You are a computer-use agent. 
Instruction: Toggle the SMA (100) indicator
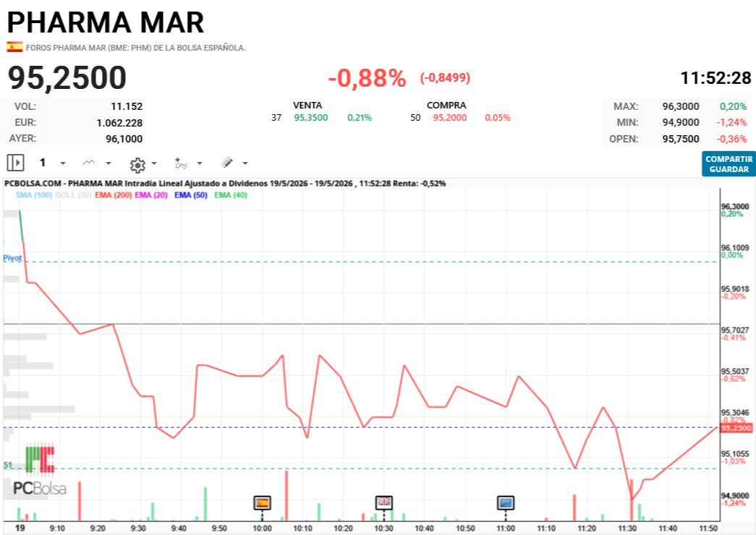(34, 195)
